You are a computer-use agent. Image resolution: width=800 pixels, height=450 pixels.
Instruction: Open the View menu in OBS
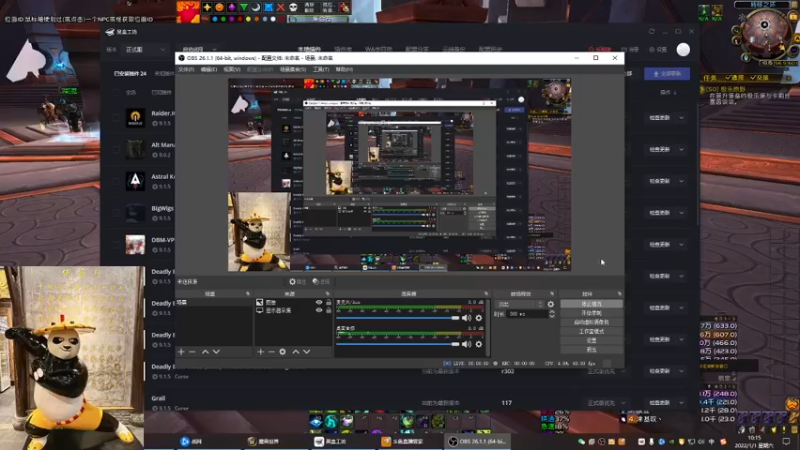[x=232, y=69]
